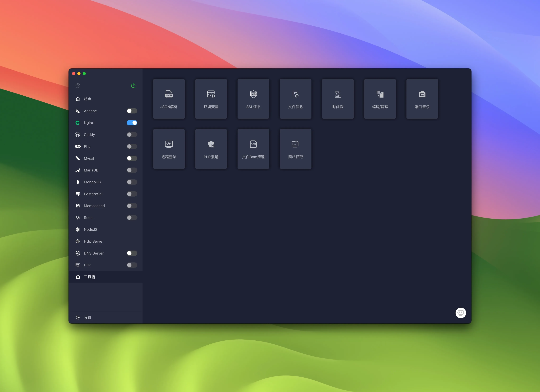Click the green power icon in sidebar
The width and height of the screenshot is (540, 392).
pyautogui.click(x=133, y=86)
